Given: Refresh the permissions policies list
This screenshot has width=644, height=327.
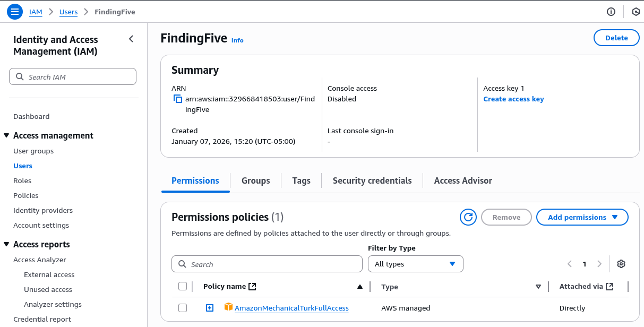Looking at the screenshot, I should click(x=468, y=217).
